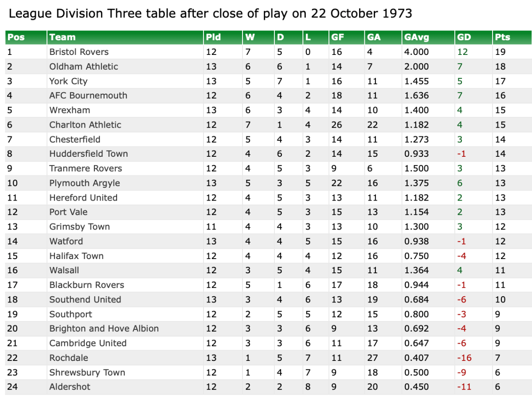This screenshot has height=399, width=532.
Task: Click the GF column header
Action: point(337,37)
